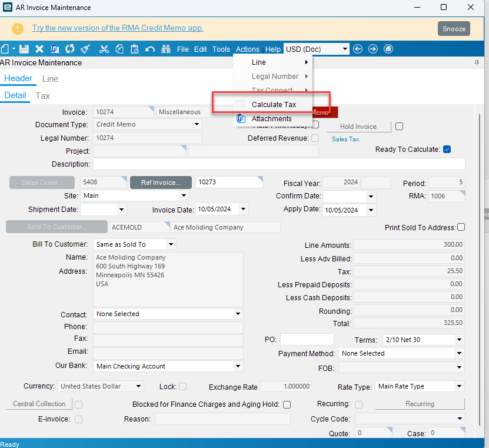Viewport: 489px width, 448px height.
Task: Uncheck the Ready To Calculate checkbox
Action: tap(447, 150)
